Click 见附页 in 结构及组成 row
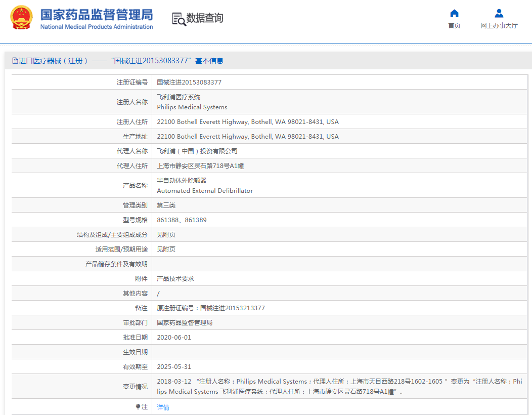 click(166, 235)
